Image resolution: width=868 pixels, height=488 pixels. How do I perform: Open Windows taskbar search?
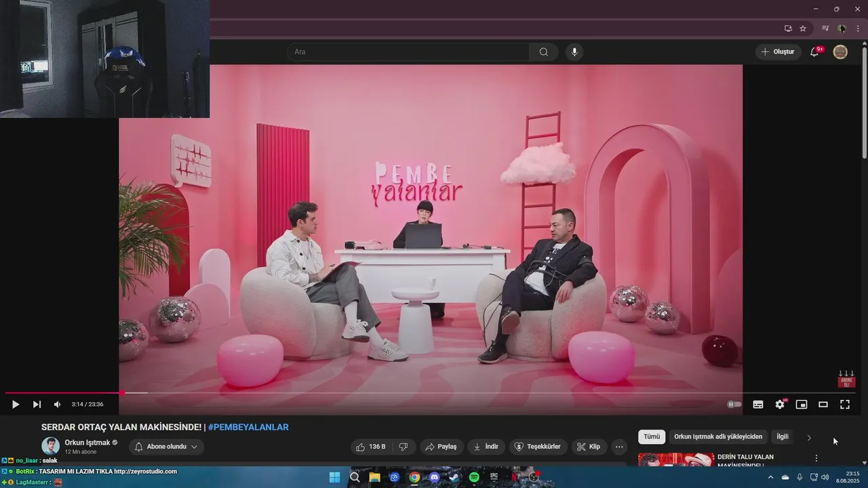[x=355, y=477]
